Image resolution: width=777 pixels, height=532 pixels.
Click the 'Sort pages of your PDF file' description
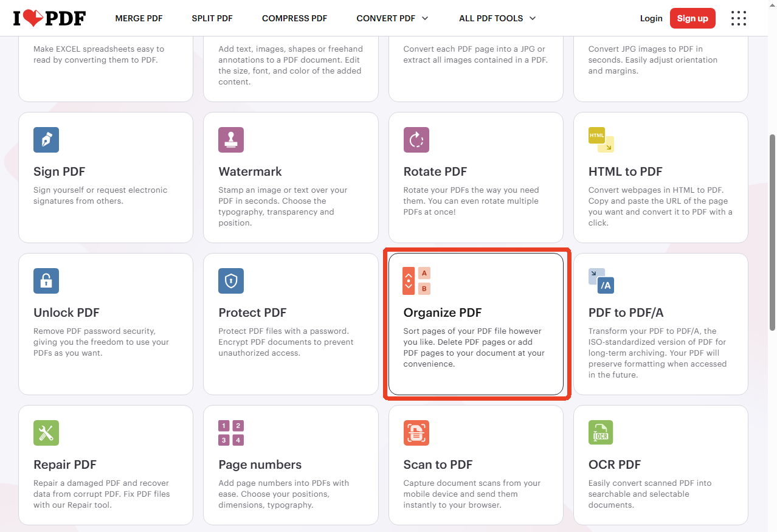[474, 347]
